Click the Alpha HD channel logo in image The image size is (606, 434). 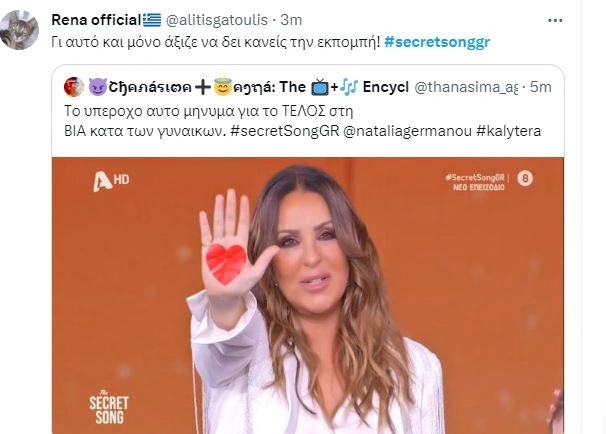tap(111, 181)
